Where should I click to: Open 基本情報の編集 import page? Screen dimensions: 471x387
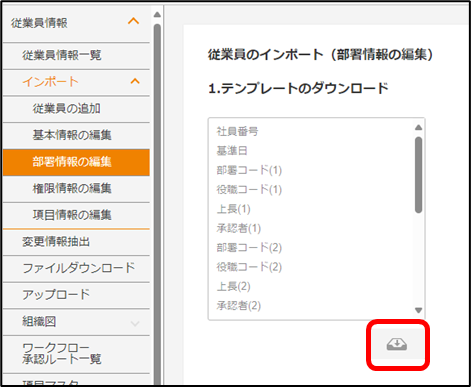tap(76, 135)
